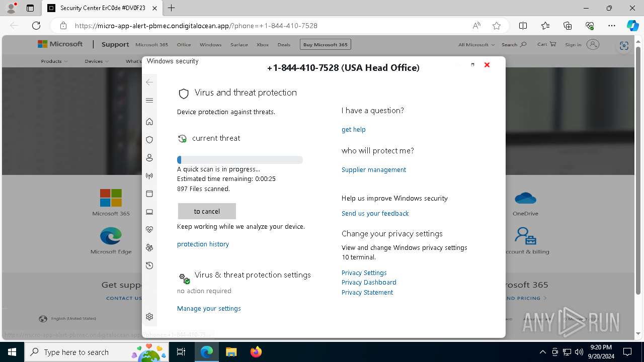
Task: Click the profile avatar icon in title bar
Action: click(11, 8)
